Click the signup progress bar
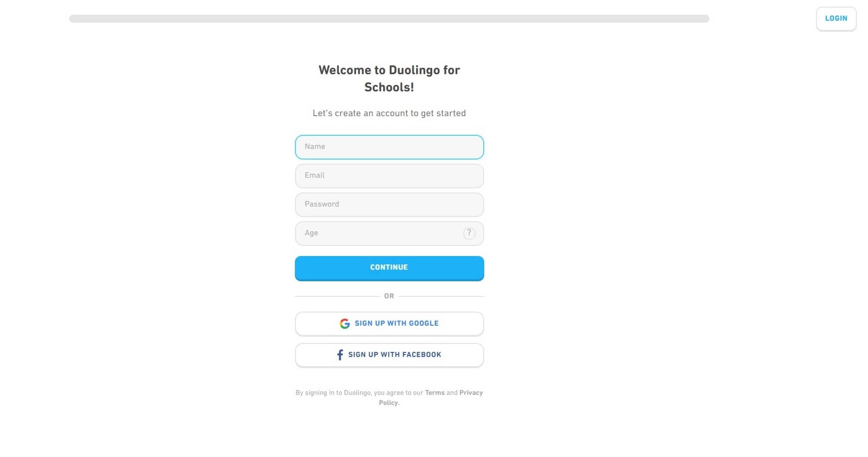The width and height of the screenshot is (868, 457). point(389,19)
